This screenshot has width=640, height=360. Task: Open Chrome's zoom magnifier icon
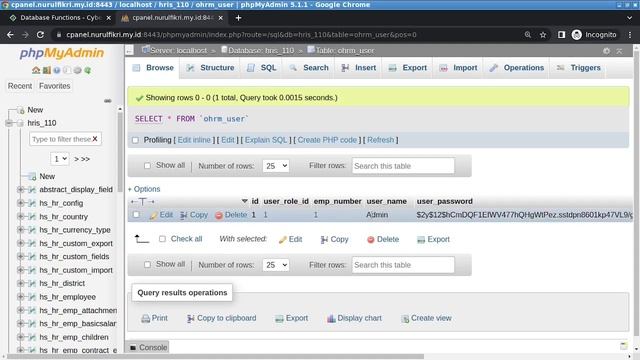pos(528,35)
